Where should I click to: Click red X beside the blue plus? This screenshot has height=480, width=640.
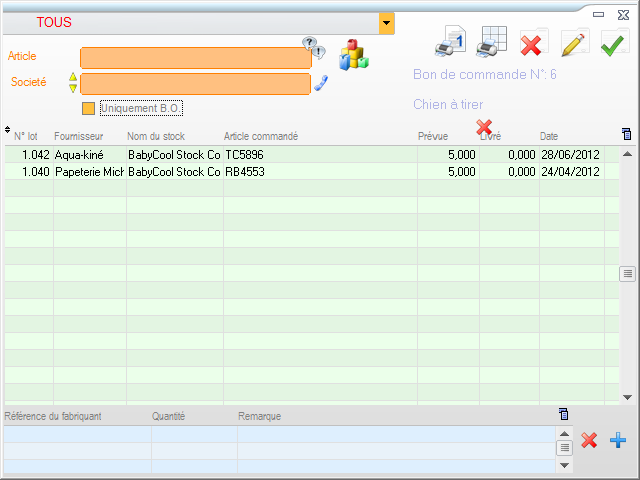(590, 440)
